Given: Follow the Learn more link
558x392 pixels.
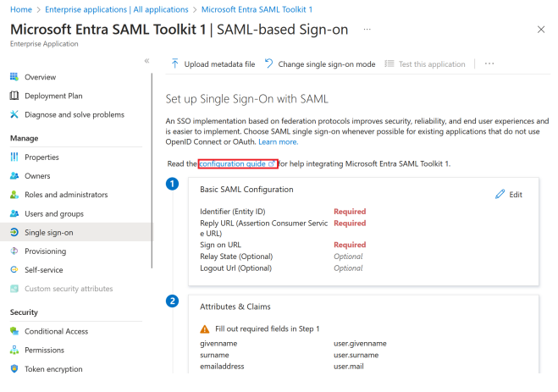Looking at the screenshot, I should 279,141.
